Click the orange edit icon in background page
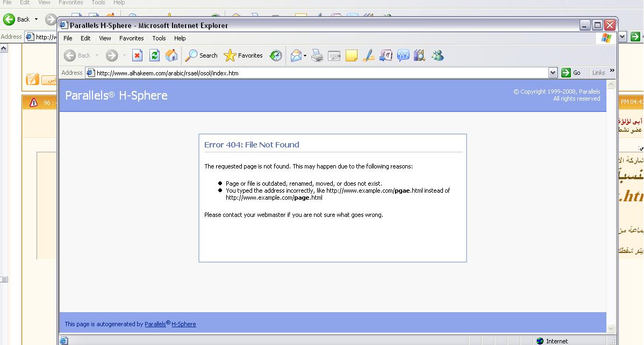 [32, 79]
